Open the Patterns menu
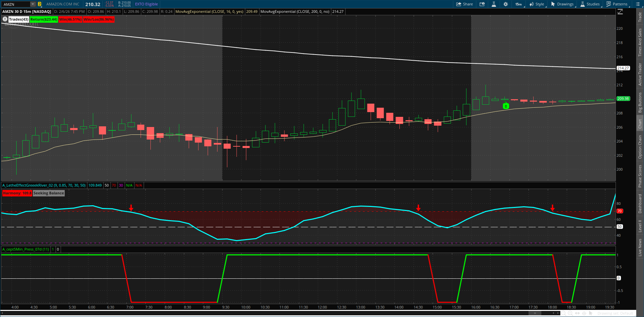The width and height of the screenshot is (644, 317). pyautogui.click(x=617, y=4)
